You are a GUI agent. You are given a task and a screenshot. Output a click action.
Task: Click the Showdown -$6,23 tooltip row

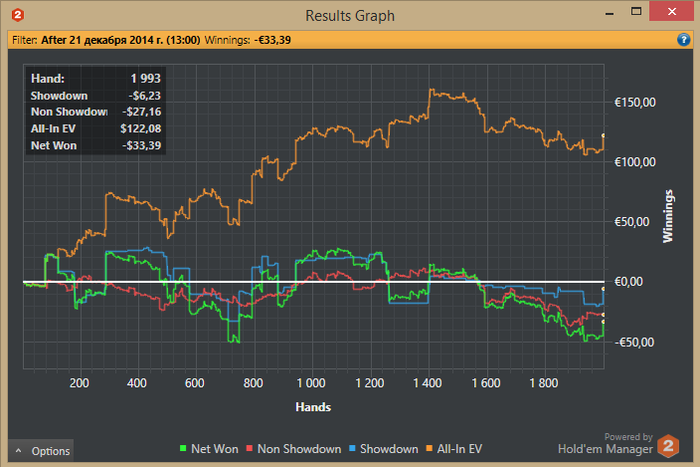(x=96, y=96)
